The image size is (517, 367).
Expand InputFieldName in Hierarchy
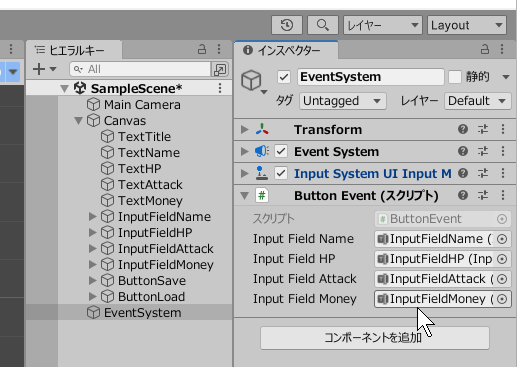click(x=92, y=217)
